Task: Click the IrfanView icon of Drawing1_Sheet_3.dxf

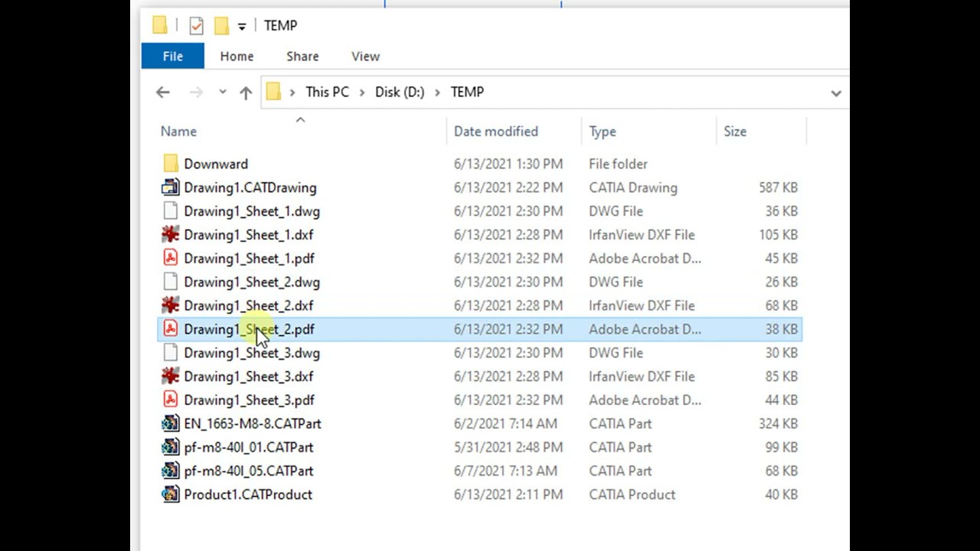Action: 171,377
